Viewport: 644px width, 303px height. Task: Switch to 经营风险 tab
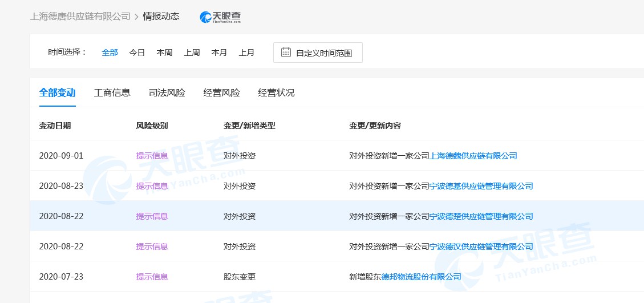tap(221, 92)
